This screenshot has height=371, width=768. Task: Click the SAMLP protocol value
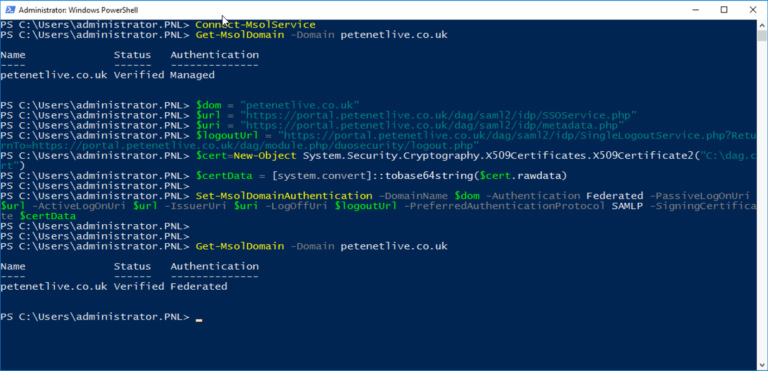pyautogui.click(x=627, y=206)
